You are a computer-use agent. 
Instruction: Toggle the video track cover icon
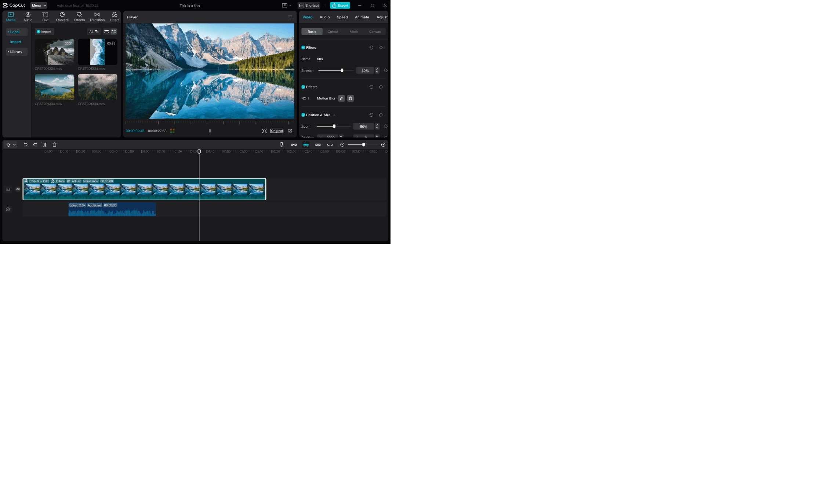[8, 189]
